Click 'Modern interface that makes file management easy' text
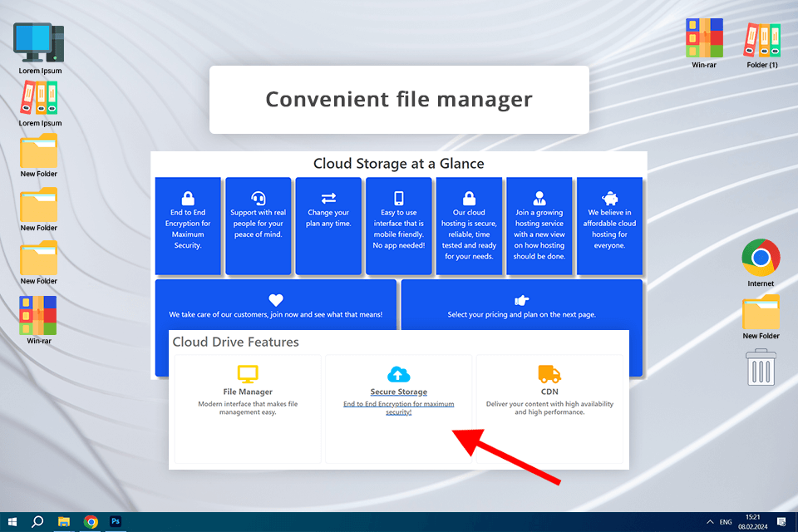Image resolution: width=798 pixels, height=532 pixels. point(248,408)
